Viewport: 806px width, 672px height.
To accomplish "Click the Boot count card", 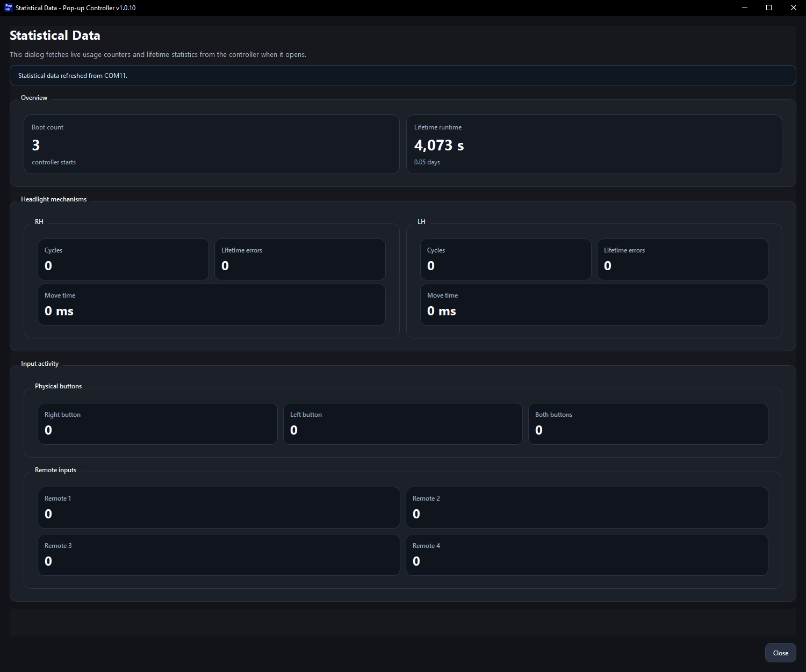I will point(211,144).
